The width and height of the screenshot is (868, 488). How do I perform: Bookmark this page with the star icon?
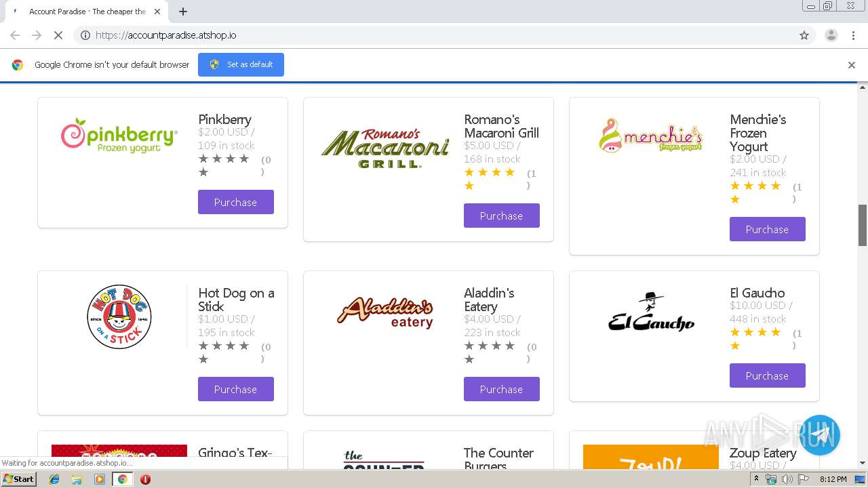pyautogui.click(x=804, y=35)
